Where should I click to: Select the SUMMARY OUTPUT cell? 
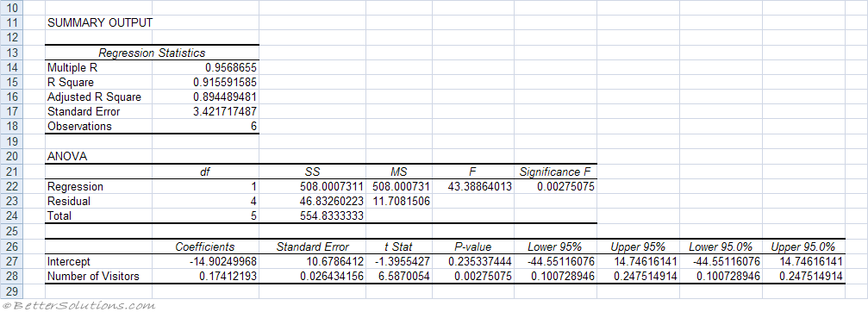pos(99,23)
